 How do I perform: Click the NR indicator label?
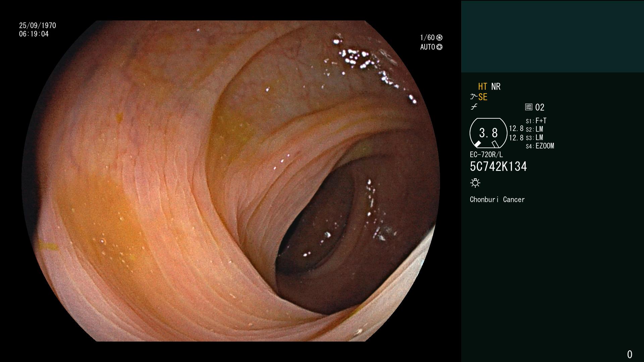[496, 86]
